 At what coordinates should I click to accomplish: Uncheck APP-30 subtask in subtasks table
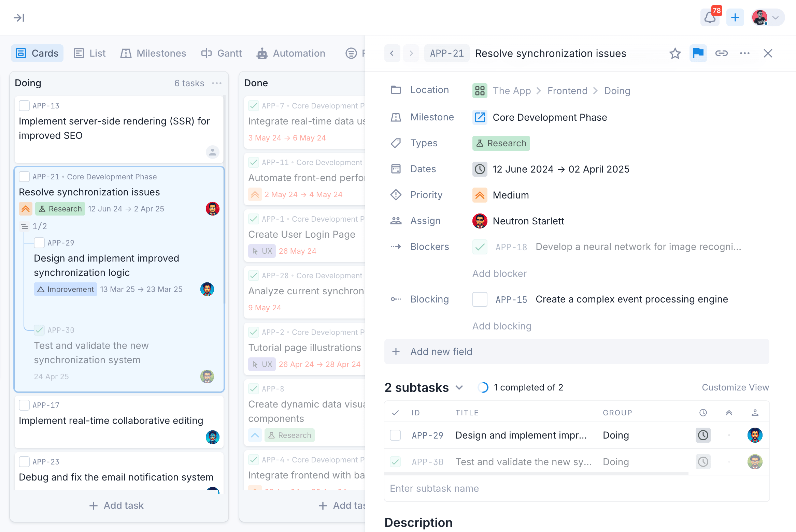pyautogui.click(x=395, y=462)
